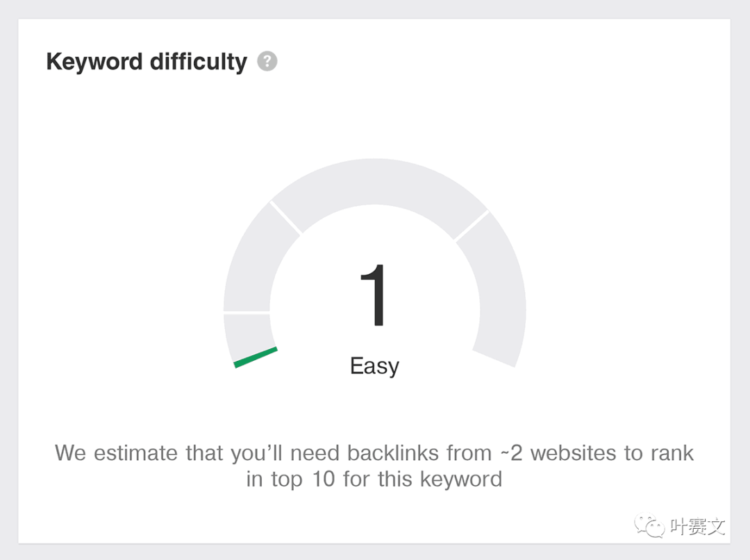Open the Keyword difficulty help tooltip icon

(267, 61)
